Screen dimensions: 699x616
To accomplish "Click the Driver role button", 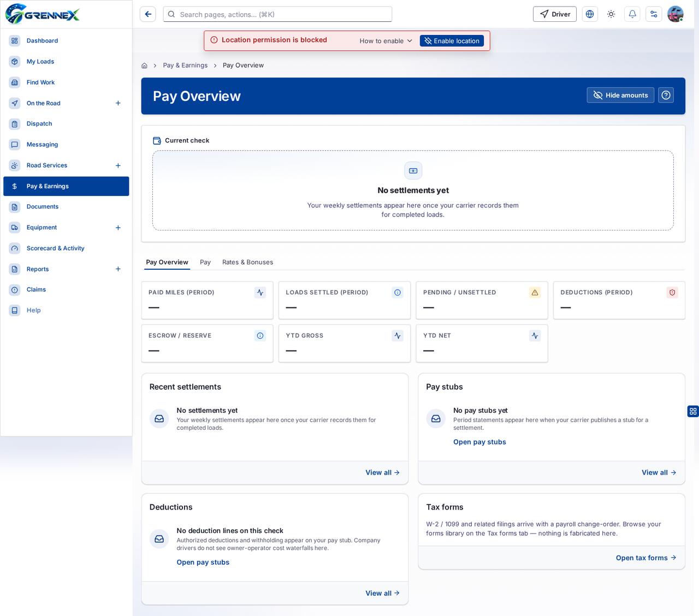I will coord(555,14).
